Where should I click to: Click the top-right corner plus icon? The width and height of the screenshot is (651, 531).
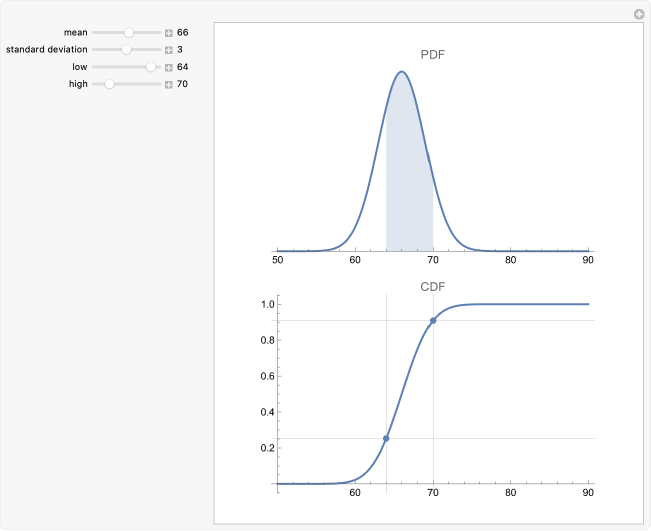coord(639,14)
